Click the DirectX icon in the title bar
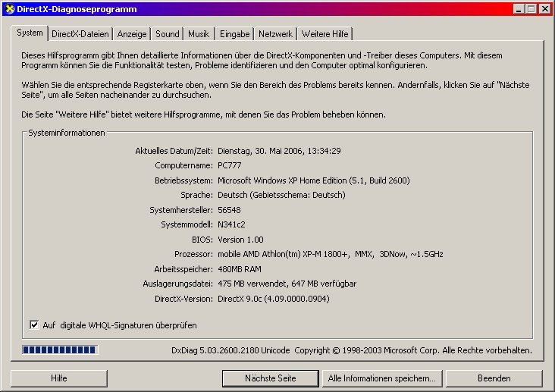 tap(10, 9)
